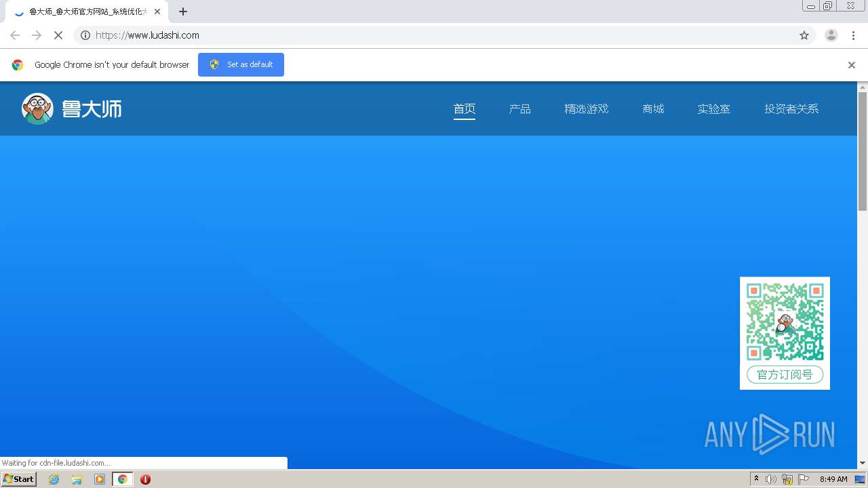Open File Explorer folder from taskbar
Image resolution: width=868 pixels, height=488 pixels.
[77, 479]
